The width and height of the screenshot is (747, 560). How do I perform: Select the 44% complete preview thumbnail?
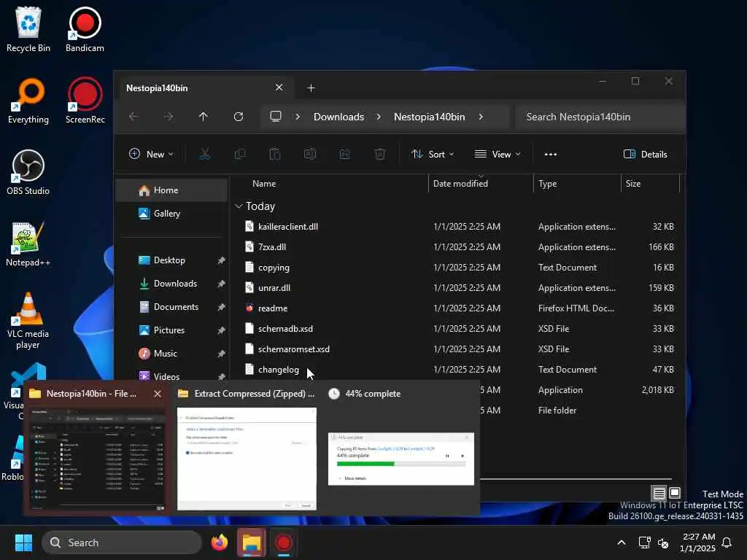point(401,459)
